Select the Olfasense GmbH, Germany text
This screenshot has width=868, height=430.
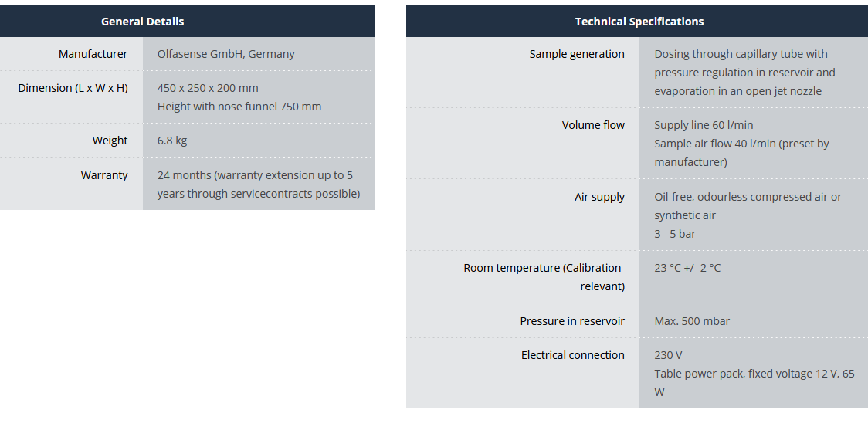point(225,54)
